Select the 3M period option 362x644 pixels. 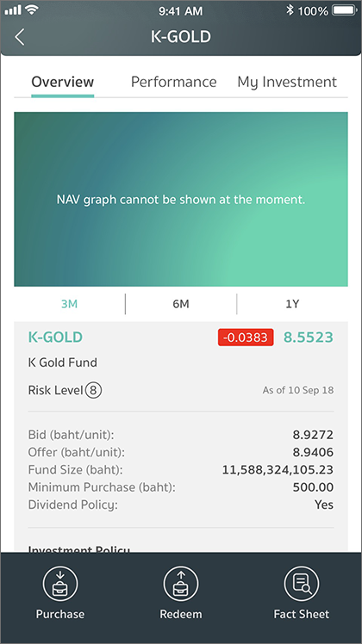click(69, 304)
